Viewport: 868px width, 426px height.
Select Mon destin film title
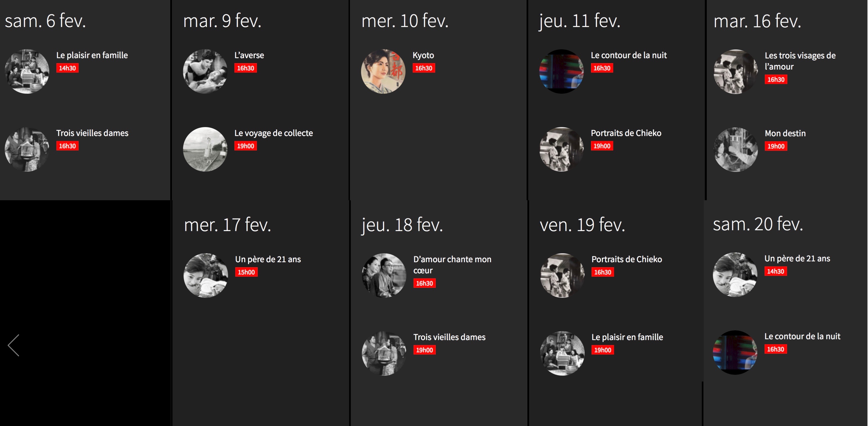[x=785, y=133]
